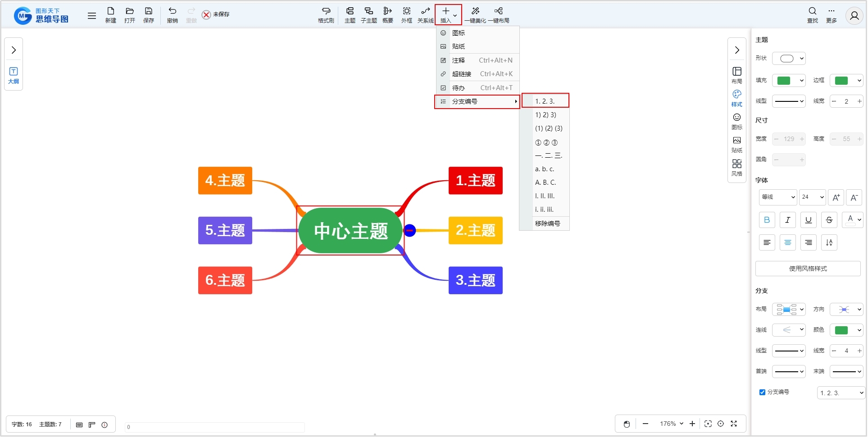Add a new topic with 主题 icon
This screenshot has height=438, width=868.
tap(350, 15)
